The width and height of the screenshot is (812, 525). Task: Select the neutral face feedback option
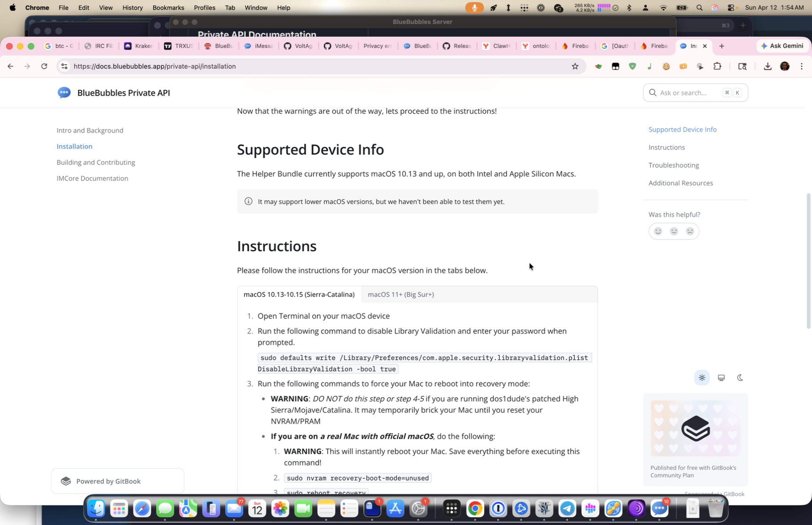click(674, 231)
